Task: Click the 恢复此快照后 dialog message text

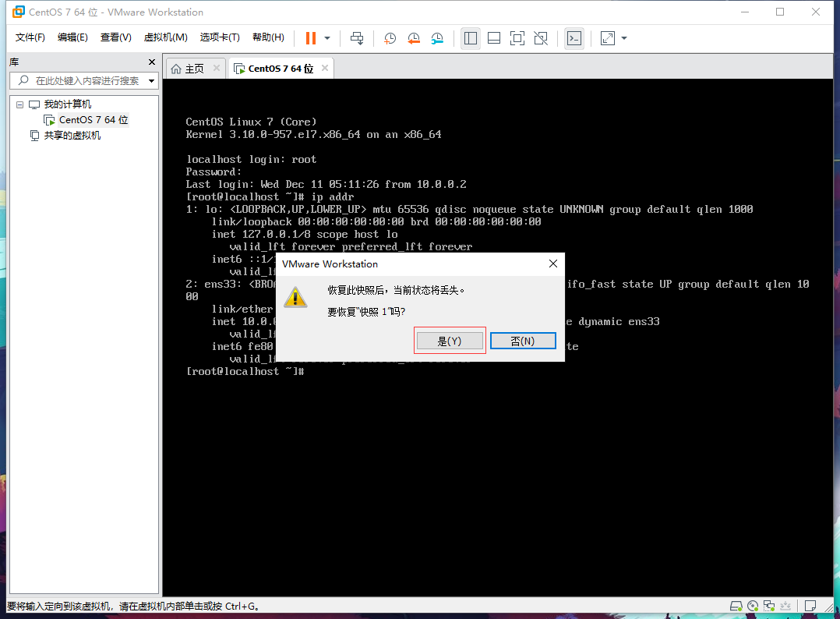Action: tap(397, 290)
